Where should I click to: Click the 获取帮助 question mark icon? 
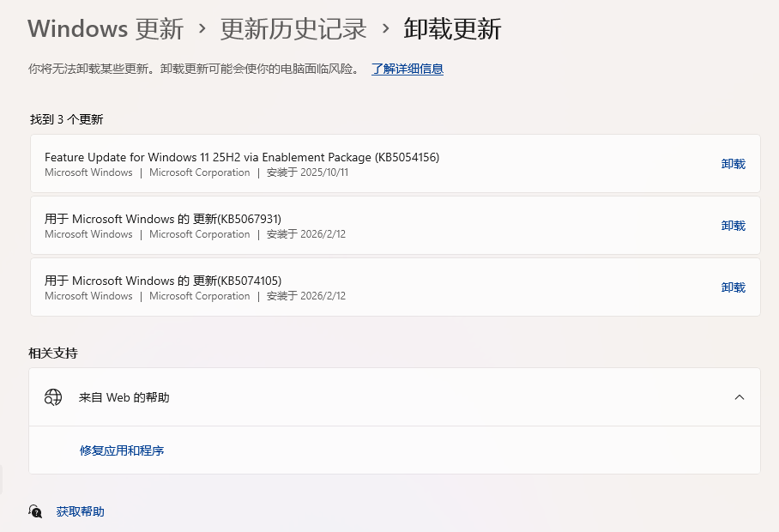click(x=35, y=511)
